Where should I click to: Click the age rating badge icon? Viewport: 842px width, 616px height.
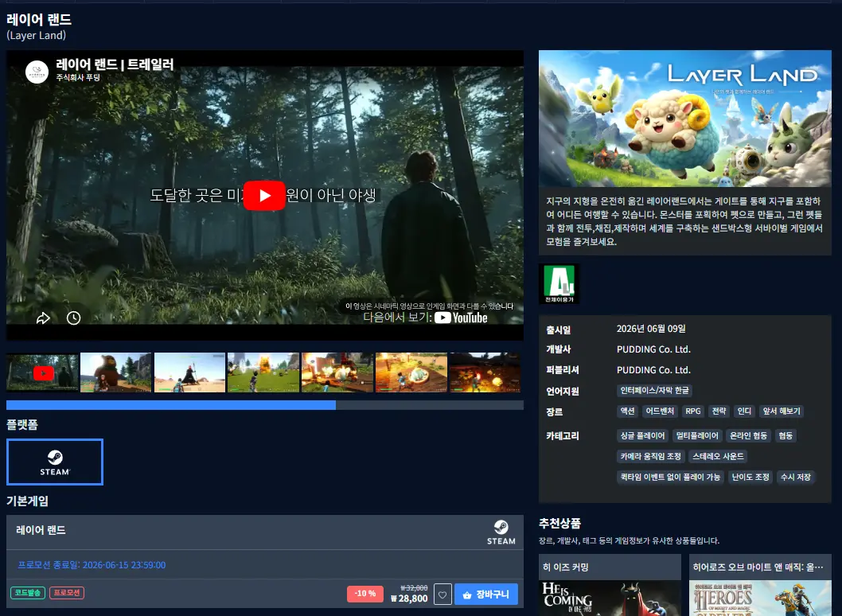[x=559, y=284]
